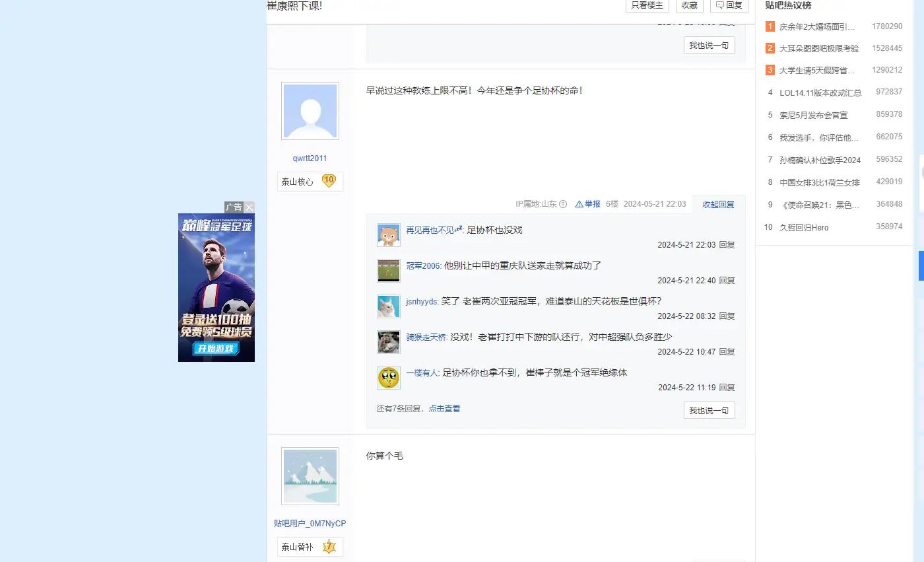The width and height of the screenshot is (924, 562).
Task: Click the help icon beside IP属地:山东
Action: (563, 205)
